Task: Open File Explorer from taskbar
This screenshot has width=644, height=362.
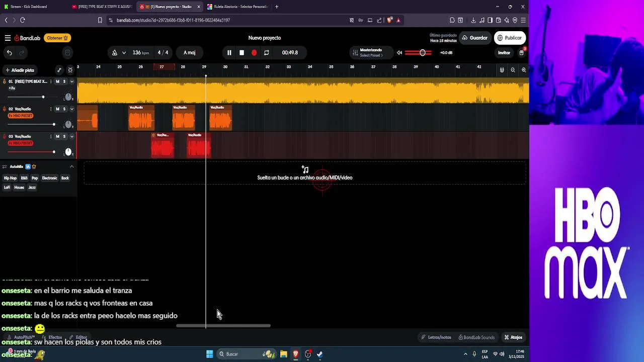Action: (283, 354)
